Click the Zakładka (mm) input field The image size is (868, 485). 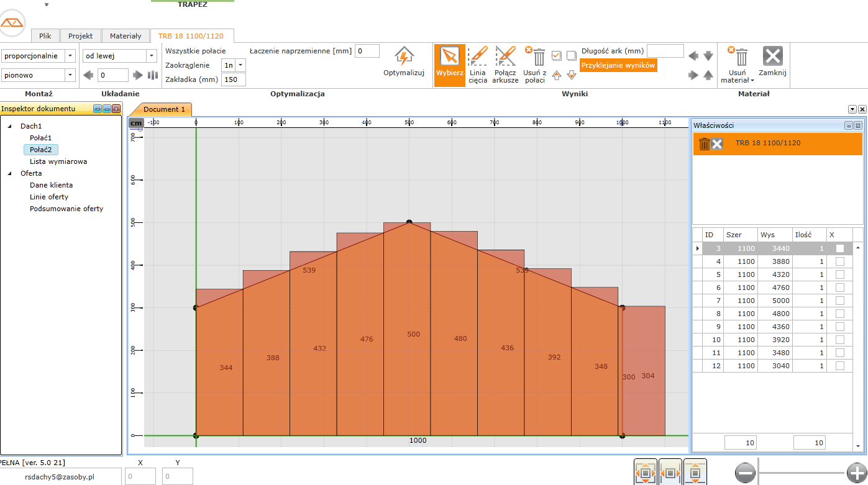click(x=233, y=79)
